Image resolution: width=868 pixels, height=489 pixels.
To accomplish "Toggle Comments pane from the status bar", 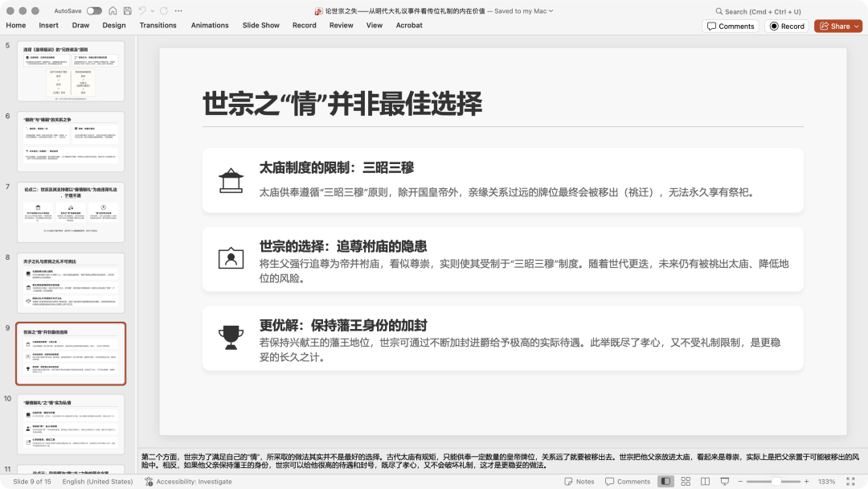I will tap(628, 481).
